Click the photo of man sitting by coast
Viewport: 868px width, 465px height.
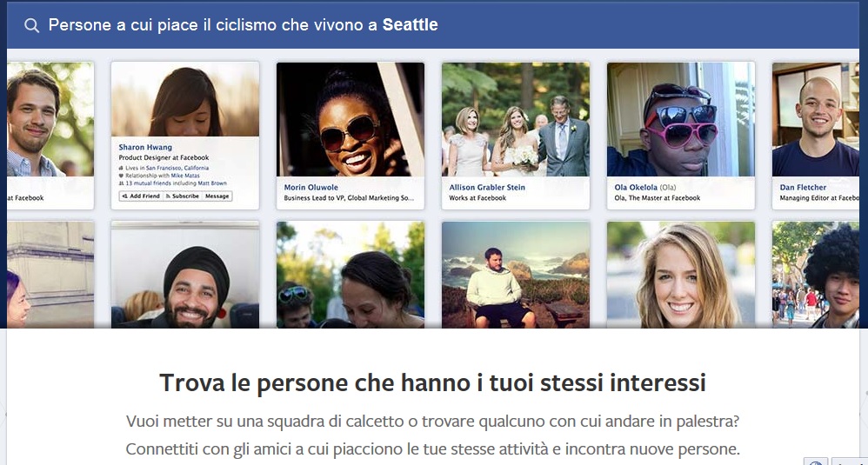click(516, 275)
